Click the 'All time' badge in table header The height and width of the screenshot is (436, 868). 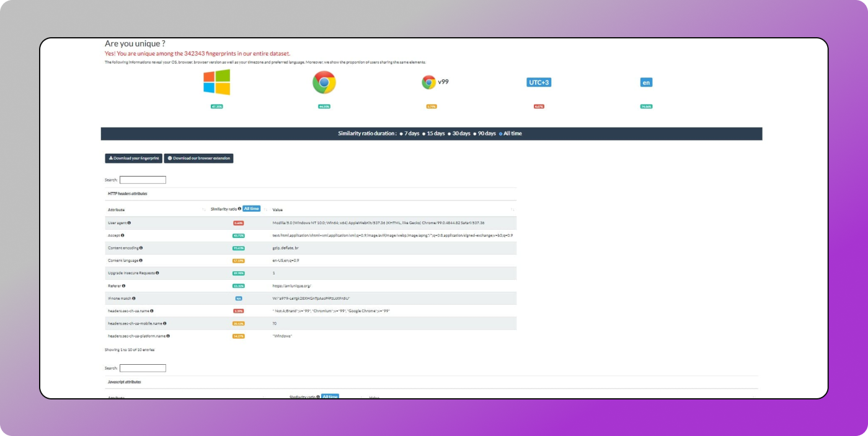point(251,209)
